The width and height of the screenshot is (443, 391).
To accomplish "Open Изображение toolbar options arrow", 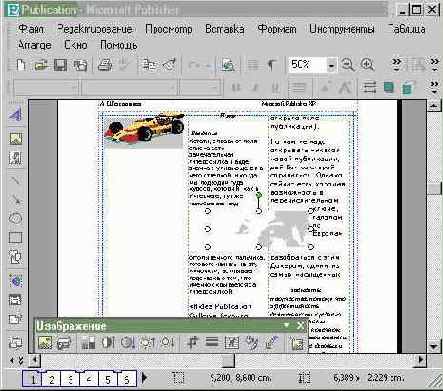I will point(286,325).
